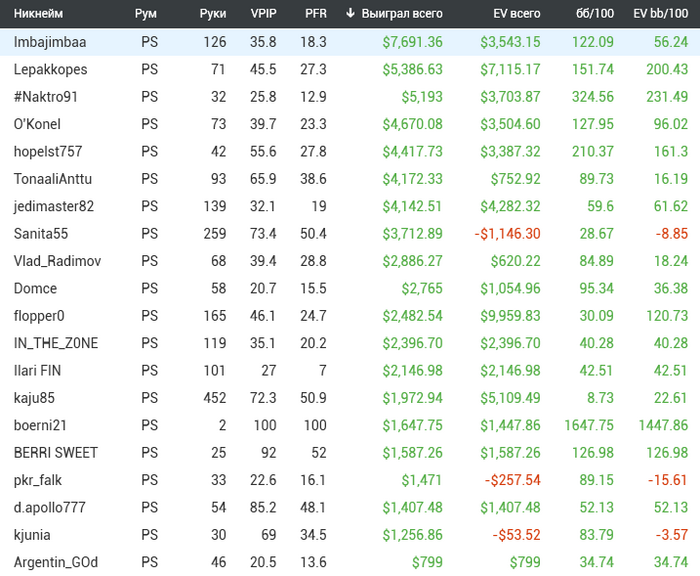Select player TonaaliAnttu
This screenshot has height=576, width=700.
pos(53,179)
